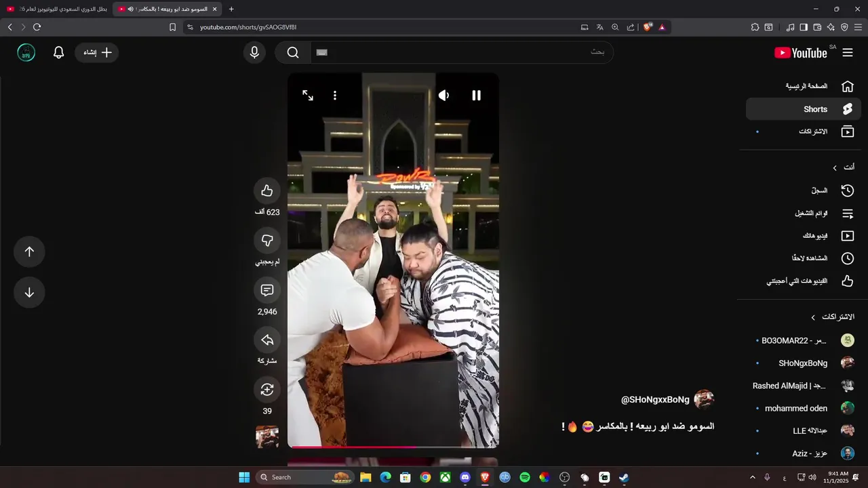
Task: Mute the Short's volume icon
Action: pyautogui.click(x=443, y=96)
